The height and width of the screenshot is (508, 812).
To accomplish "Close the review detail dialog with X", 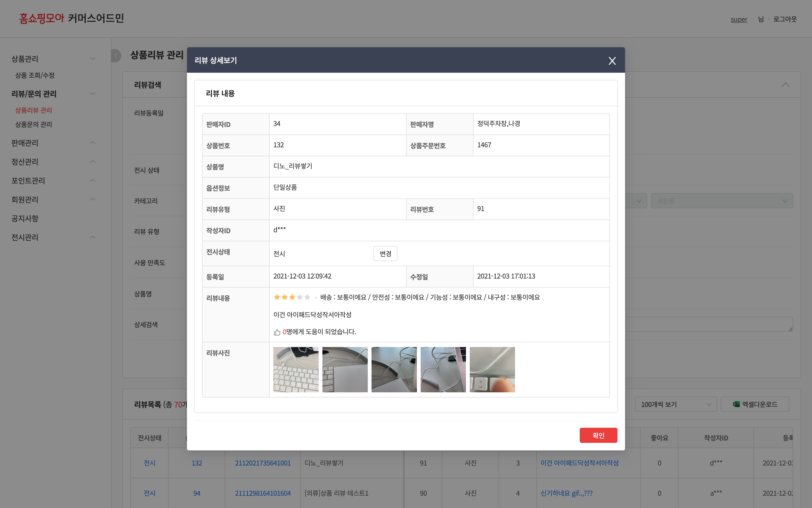I will click(612, 61).
